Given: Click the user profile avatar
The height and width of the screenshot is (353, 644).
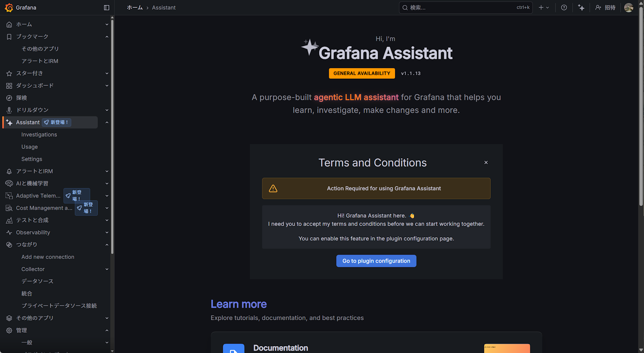Looking at the screenshot, I should tap(629, 7).
